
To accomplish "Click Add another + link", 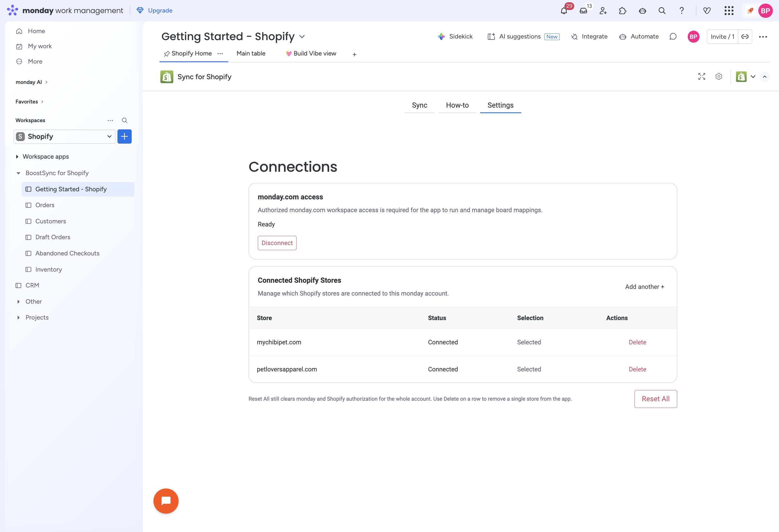I will [x=644, y=287].
